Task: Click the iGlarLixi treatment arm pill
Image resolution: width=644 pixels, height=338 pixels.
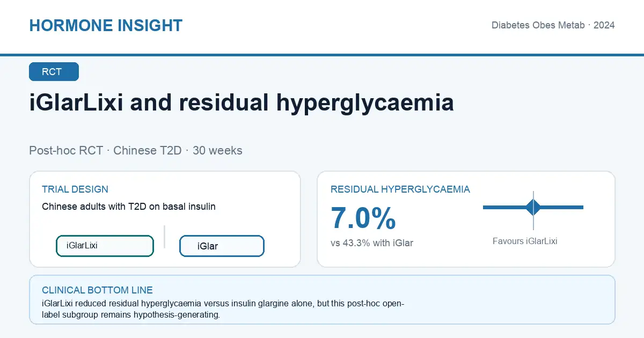Action: coord(105,246)
